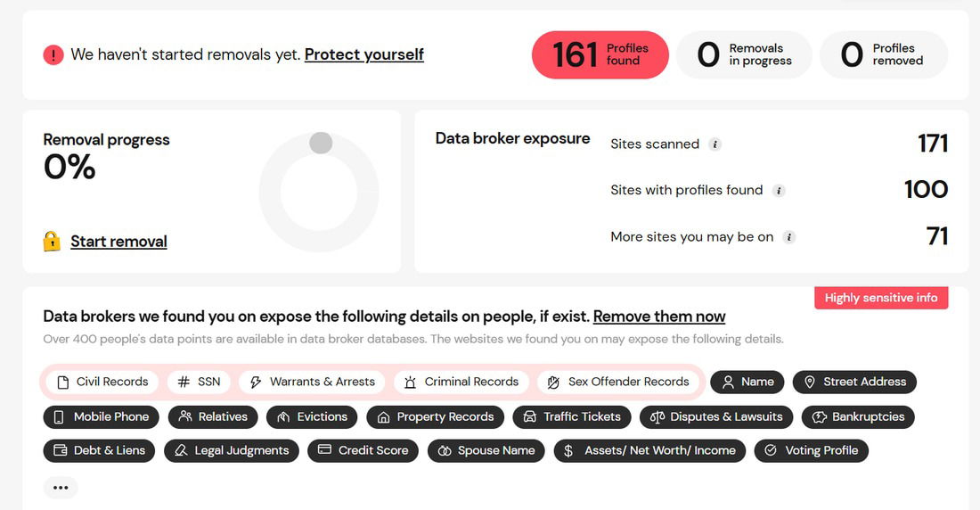Click the Start removal link
The width and height of the screenshot is (980, 510).
[x=118, y=242]
